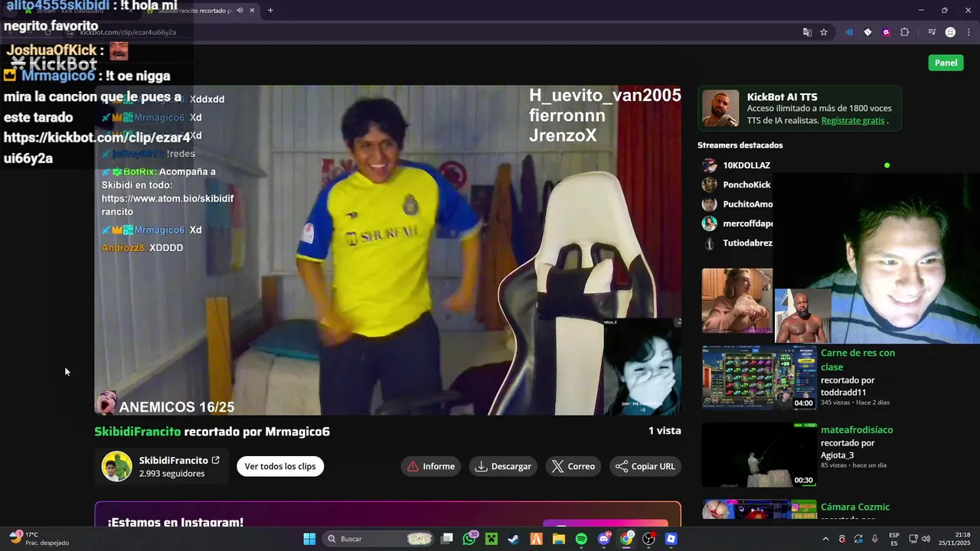Bookmark this page with the star icon
This screenshot has height=551, width=980.
(x=824, y=32)
